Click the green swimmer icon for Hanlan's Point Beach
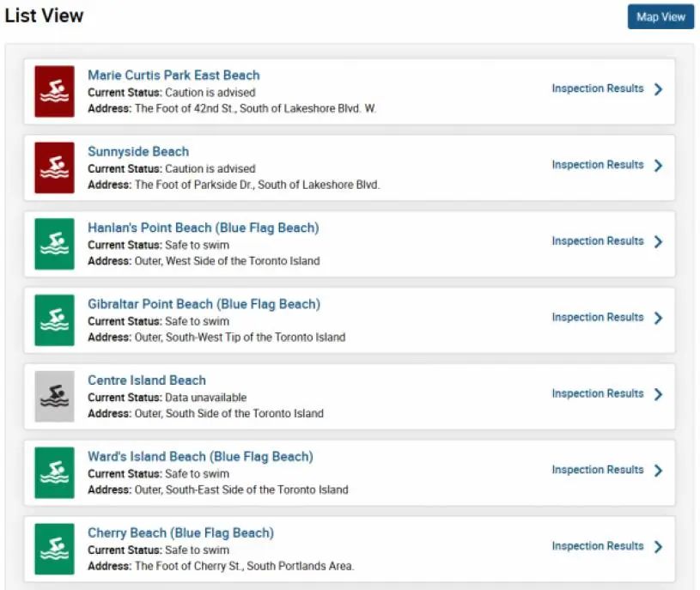 tap(54, 244)
